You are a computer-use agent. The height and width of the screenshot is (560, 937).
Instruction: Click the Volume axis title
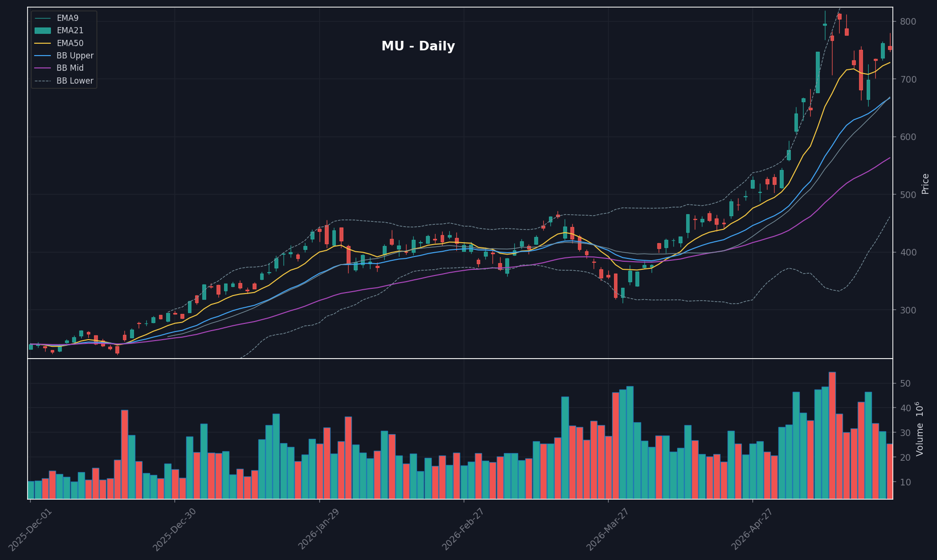point(920,429)
